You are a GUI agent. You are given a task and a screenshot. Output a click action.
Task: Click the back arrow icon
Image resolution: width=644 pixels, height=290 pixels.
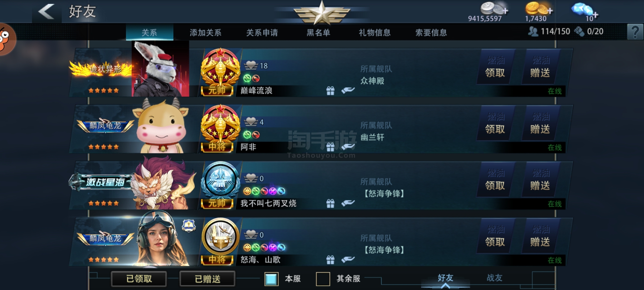[47, 12]
